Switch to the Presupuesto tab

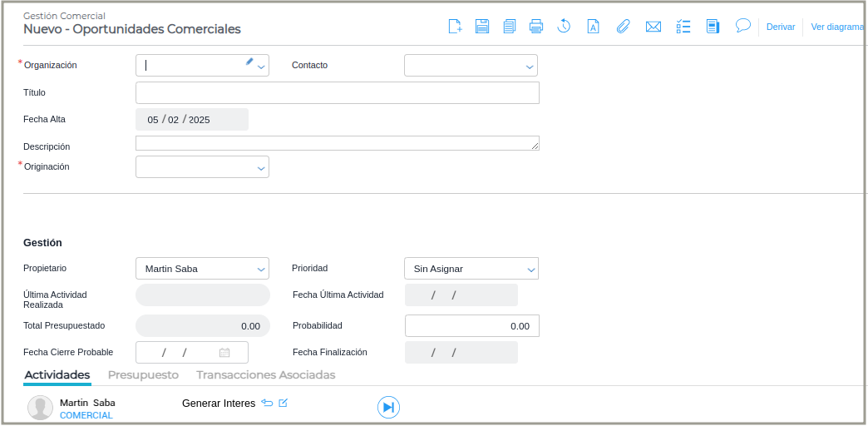coord(143,375)
